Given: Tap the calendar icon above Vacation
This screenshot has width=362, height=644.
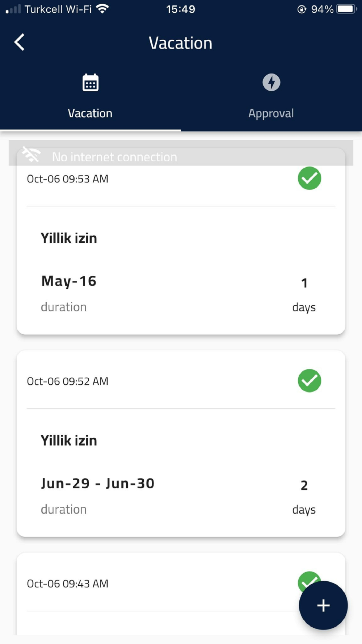Looking at the screenshot, I should tap(90, 83).
